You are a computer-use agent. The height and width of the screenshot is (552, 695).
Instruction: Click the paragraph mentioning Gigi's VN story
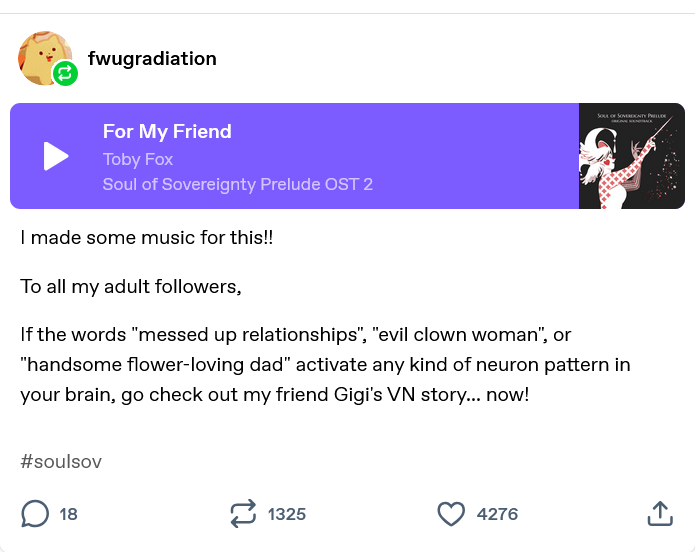325,364
